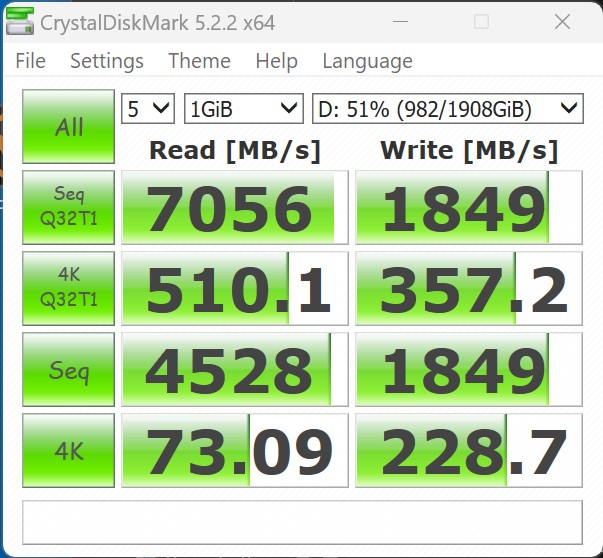Viewport: 603px width, 558px height.
Task: Open the Settings menu
Action: click(x=107, y=61)
